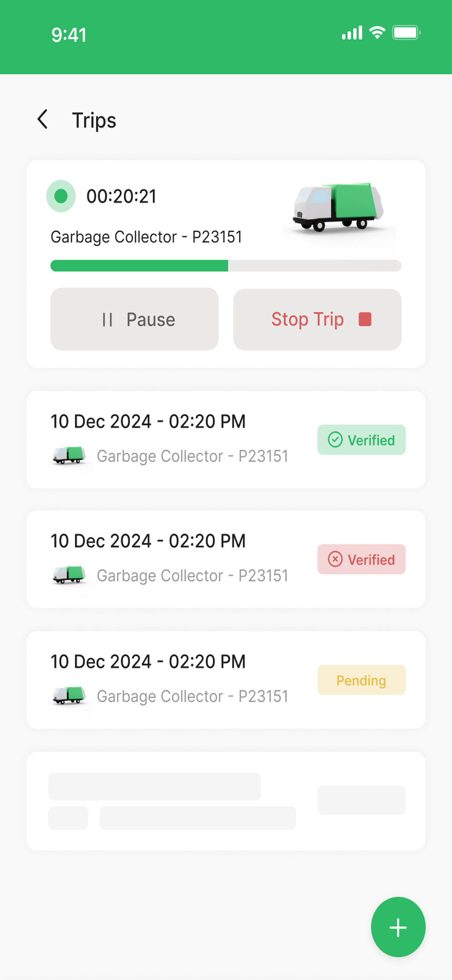Viewport: 452px width, 980px height.
Task: Tap the green plus add button
Action: [x=398, y=927]
